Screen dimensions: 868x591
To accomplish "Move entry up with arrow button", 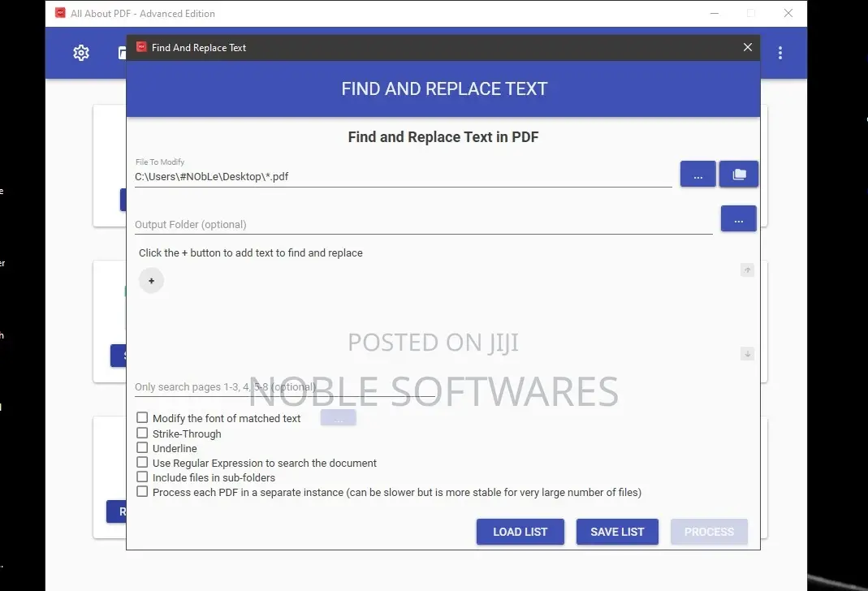I will [747, 270].
